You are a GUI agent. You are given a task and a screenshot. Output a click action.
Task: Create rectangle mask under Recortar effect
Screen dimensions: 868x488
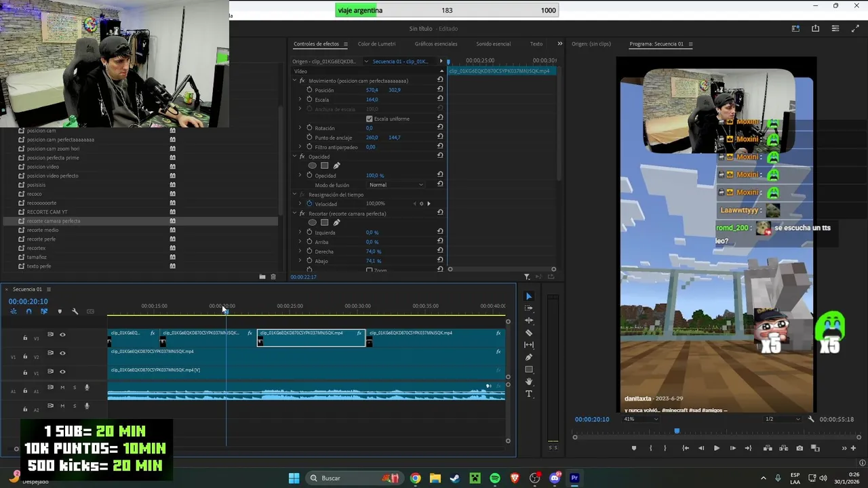pyautogui.click(x=324, y=222)
